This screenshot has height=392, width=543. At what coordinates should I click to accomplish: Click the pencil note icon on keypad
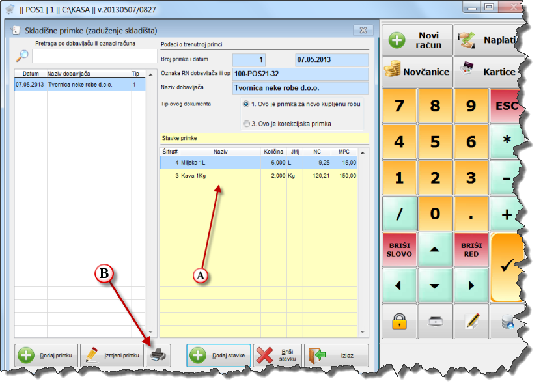click(471, 320)
